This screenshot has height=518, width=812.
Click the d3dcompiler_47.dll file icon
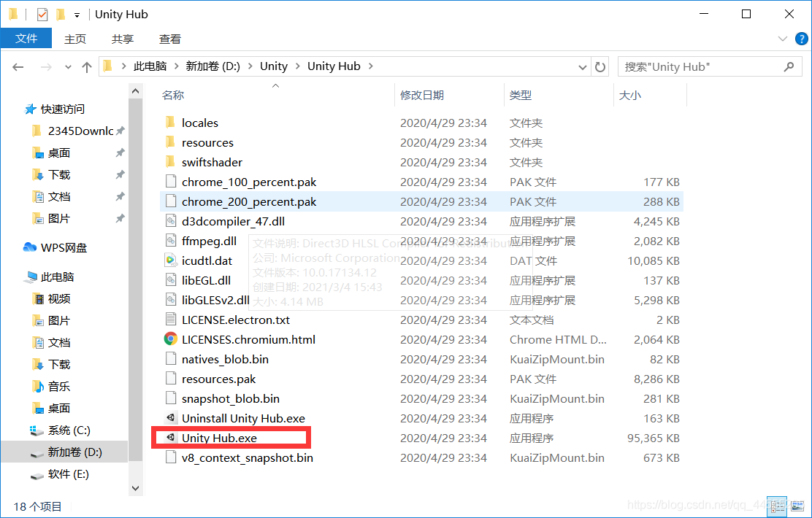point(170,222)
